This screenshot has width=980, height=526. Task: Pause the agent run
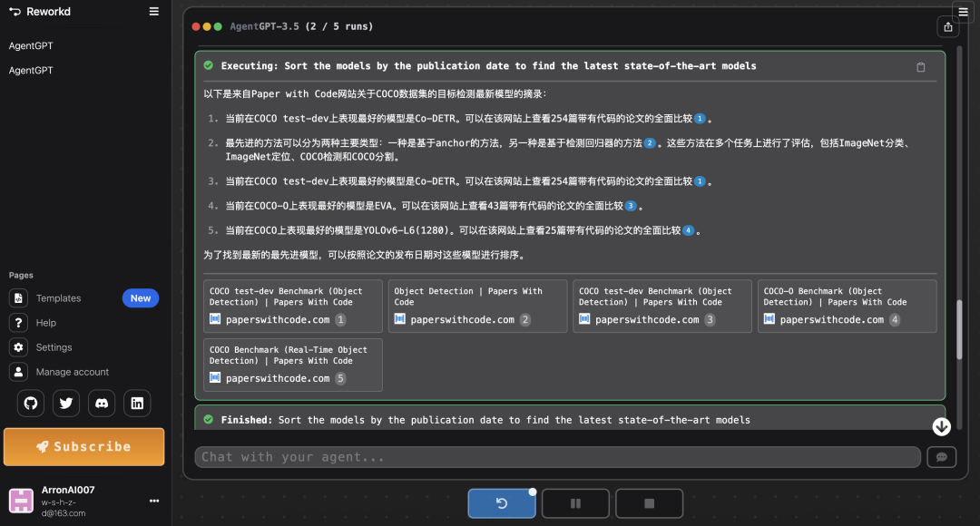point(575,503)
